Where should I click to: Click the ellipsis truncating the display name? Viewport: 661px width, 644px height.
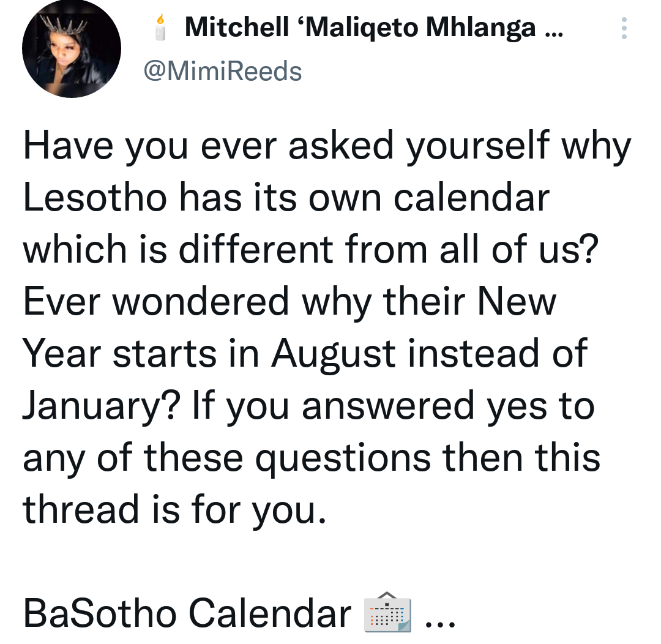pos(554,34)
